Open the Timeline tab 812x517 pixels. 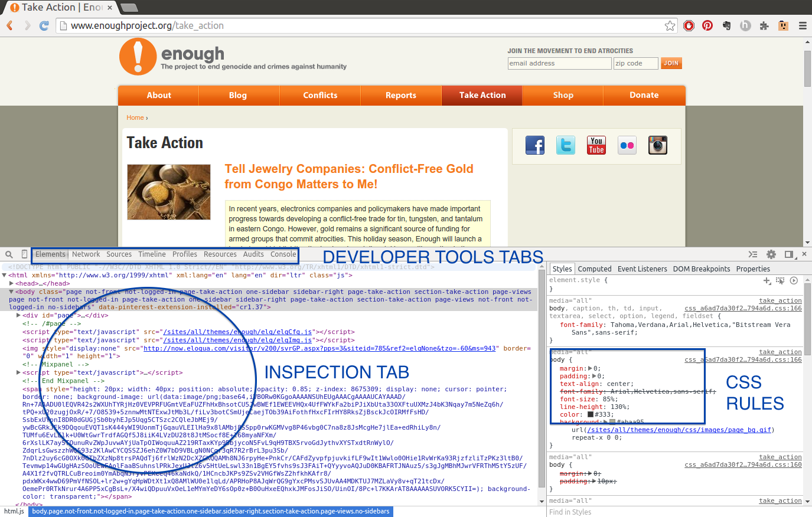(x=152, y=254)
